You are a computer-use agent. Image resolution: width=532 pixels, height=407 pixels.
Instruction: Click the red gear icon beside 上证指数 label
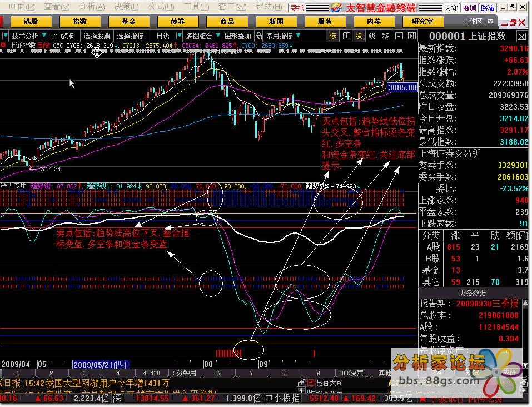3,45
